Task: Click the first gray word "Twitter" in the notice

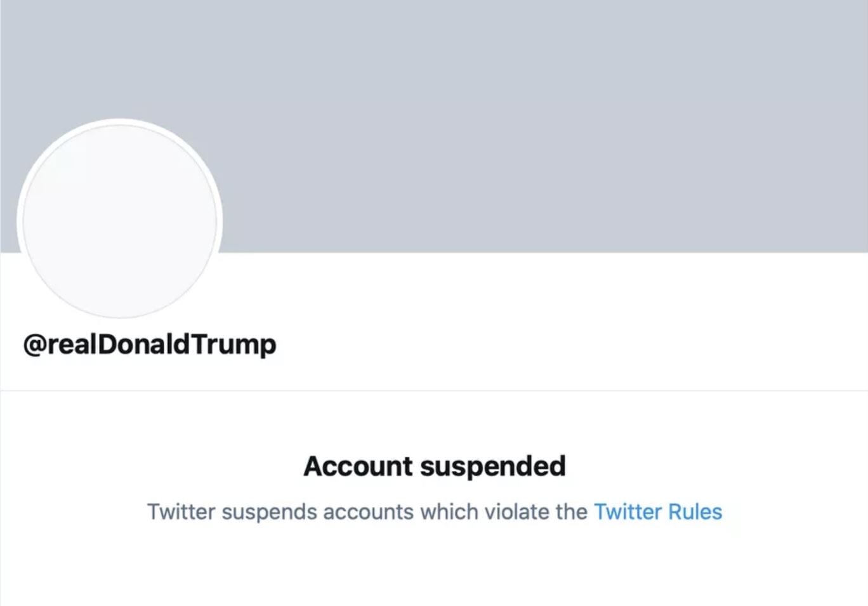Action: pyautogui.click(x=181, y=511)
